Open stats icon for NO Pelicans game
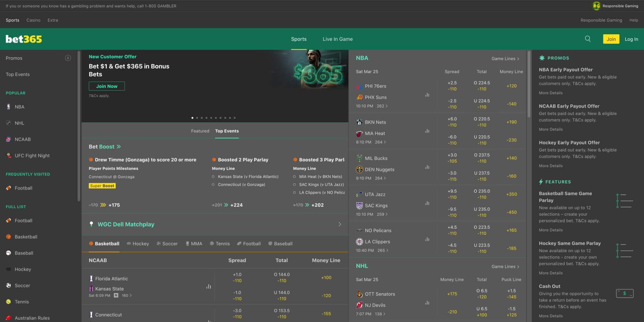The image size is (644, 322). click(427, 239)
